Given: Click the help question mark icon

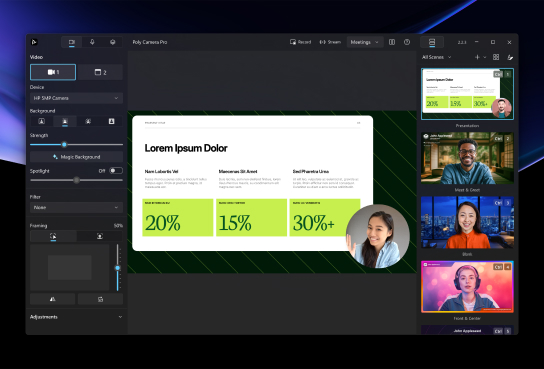Looking at the screenshot, I should point(407,42).
